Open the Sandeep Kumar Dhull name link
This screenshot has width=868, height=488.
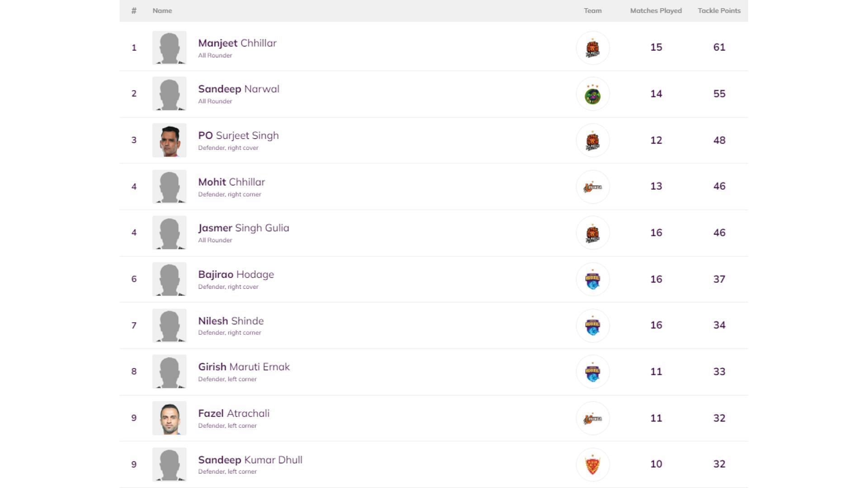[x=250, y=460]
